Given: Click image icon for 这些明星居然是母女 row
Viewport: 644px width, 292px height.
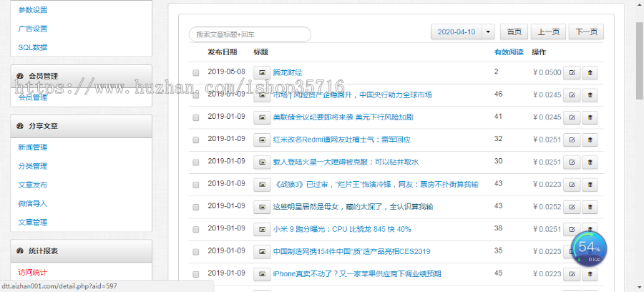Looking at the screenshot, I should pyautogui.click(x=262, y=207).
